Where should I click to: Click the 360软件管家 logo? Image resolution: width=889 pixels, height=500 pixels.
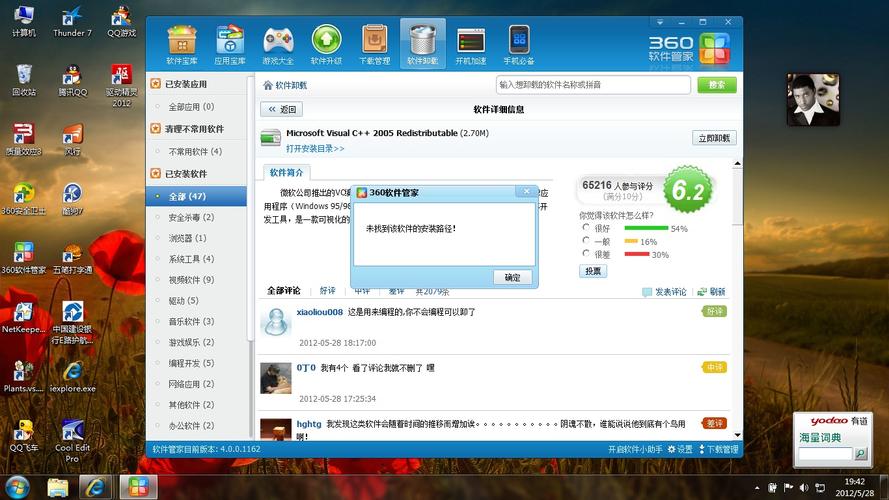point(689,49)
